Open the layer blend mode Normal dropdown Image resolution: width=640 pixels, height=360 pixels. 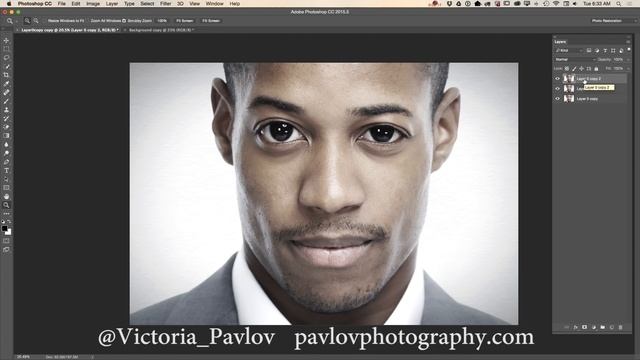coord(574,60)
